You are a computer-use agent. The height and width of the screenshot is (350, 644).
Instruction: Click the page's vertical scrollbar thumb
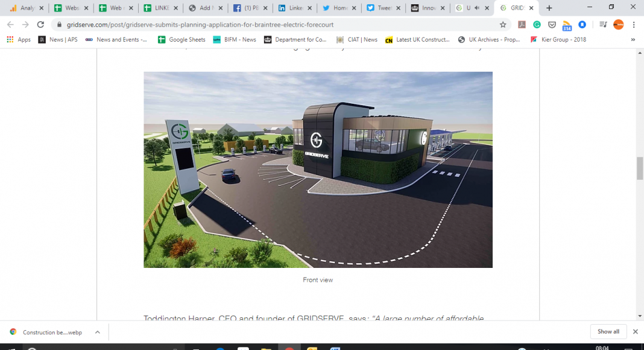pyautogui.click(x=640, y=168)
